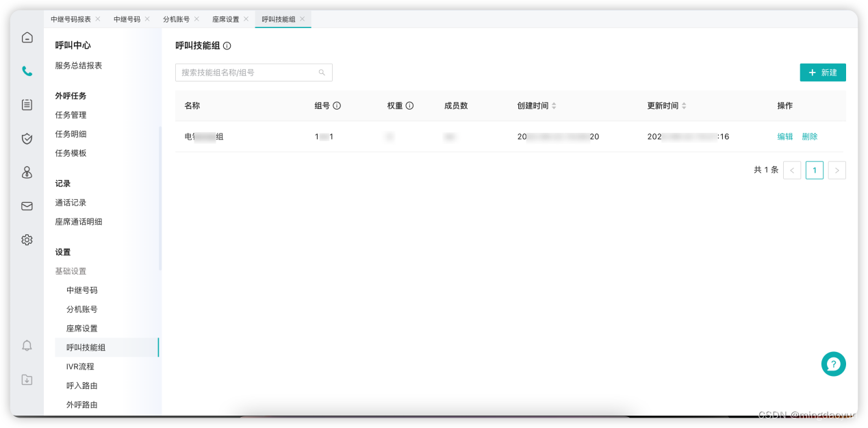Open the floating help question mark
This screenshot has width=868, height=428.
point(833,364)
